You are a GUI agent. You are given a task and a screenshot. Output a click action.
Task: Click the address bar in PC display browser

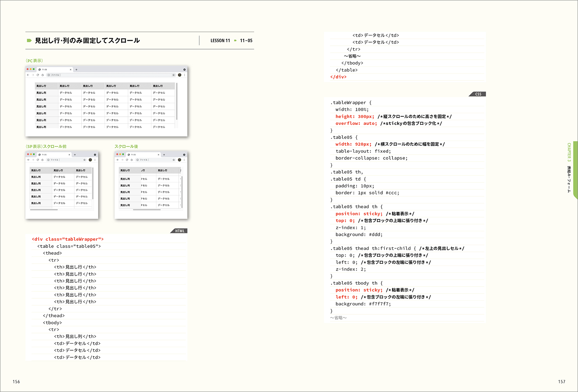pyautogui.click(x=109, y=75)
